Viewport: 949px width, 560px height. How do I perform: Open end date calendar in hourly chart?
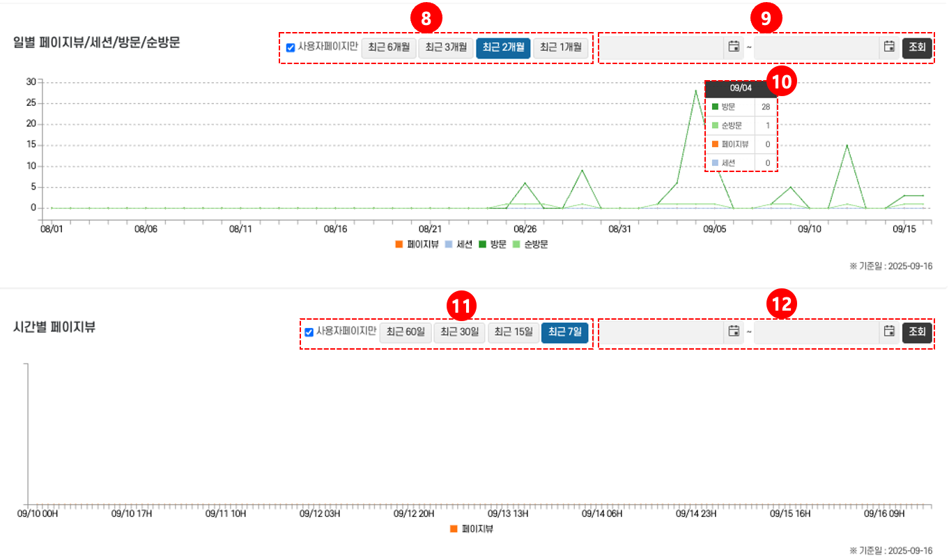[x=889, y=332]
